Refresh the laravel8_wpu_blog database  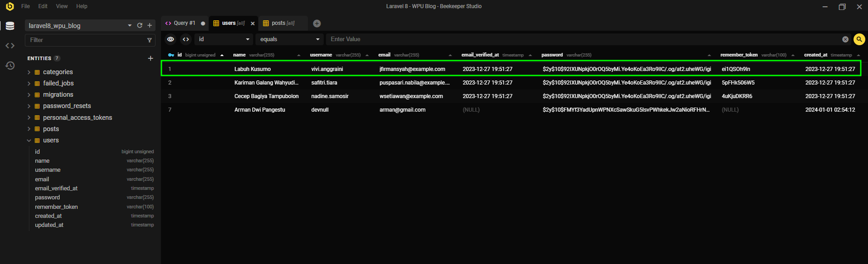pos(140,26)
